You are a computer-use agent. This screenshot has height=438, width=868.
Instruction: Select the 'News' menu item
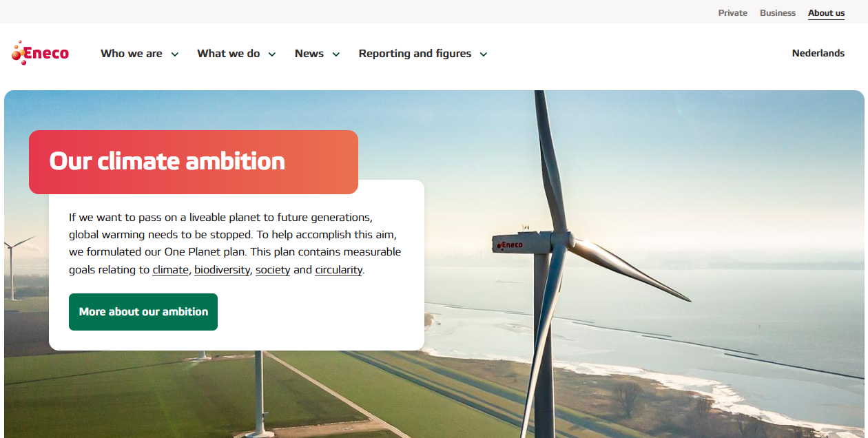point(309,53)
